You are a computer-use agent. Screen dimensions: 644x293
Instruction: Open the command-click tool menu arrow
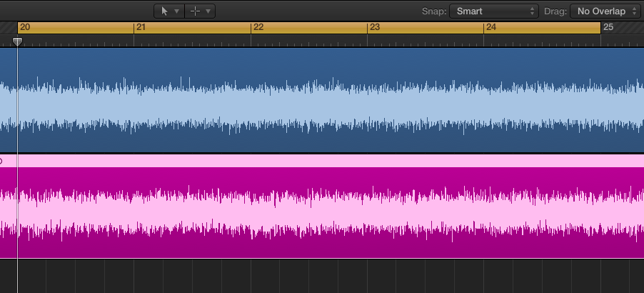tap(208, 11)
